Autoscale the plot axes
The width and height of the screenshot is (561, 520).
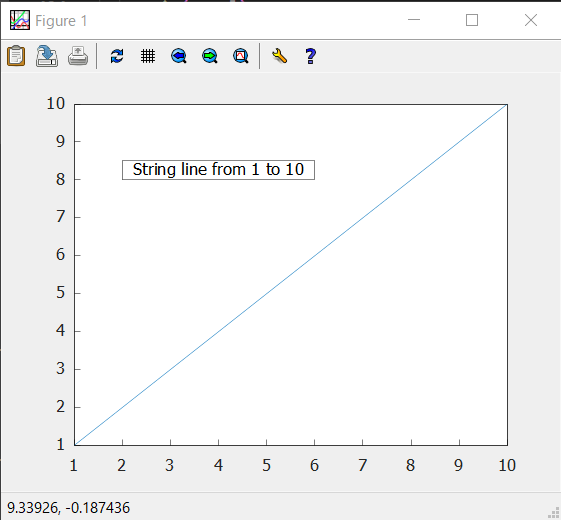point(241,56)
